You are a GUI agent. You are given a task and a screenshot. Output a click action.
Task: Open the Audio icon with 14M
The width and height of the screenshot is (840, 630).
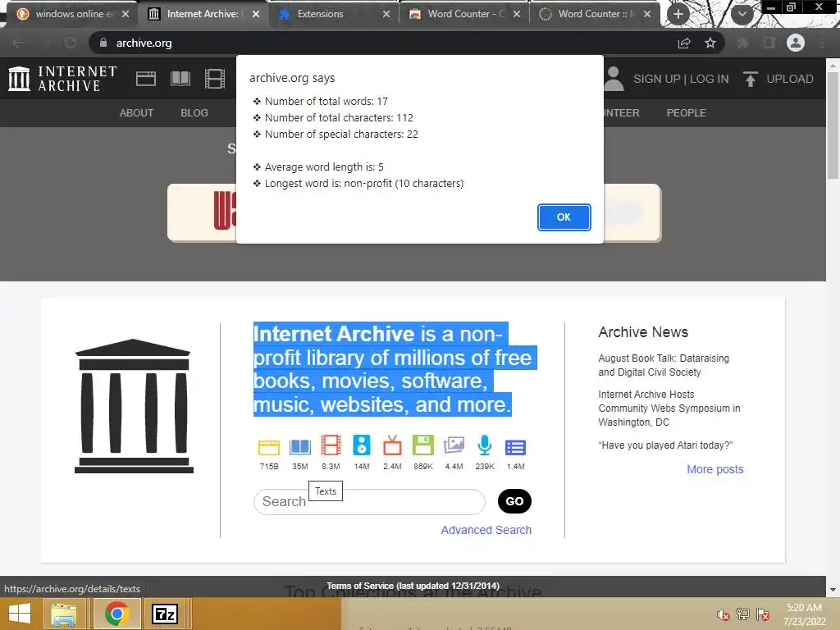[x=362, y=445]
